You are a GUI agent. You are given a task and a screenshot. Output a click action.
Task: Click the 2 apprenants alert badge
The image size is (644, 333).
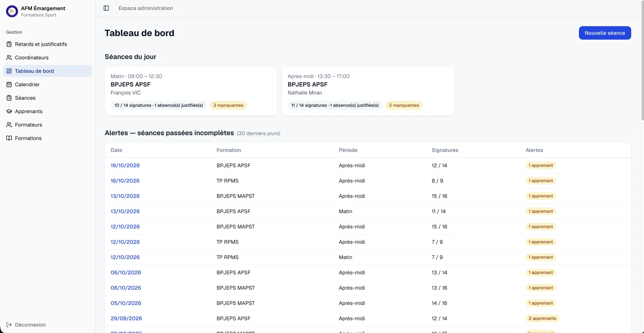(542, 318)
